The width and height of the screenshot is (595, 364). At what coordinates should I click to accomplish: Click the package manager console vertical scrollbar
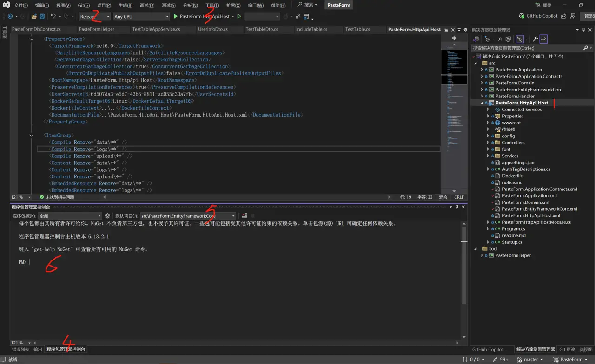464,280
